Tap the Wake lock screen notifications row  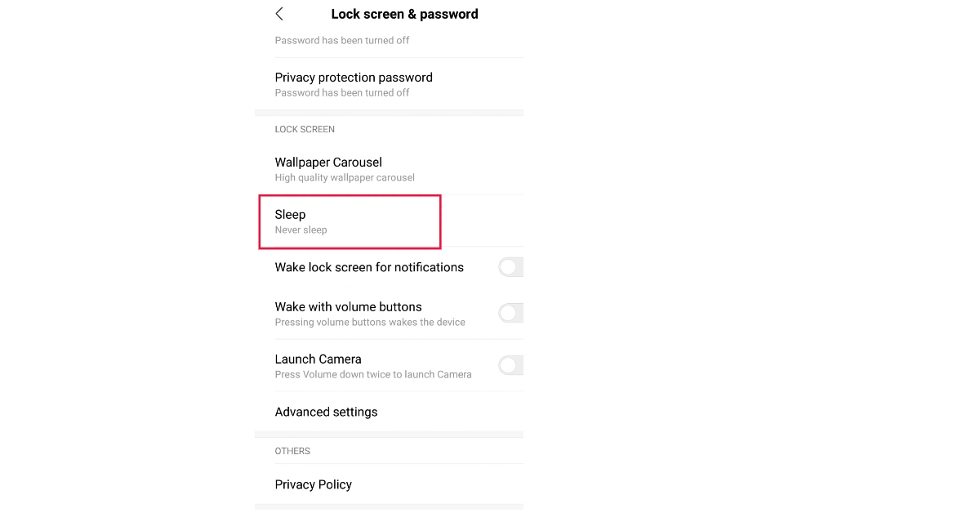tap(369, 266)
